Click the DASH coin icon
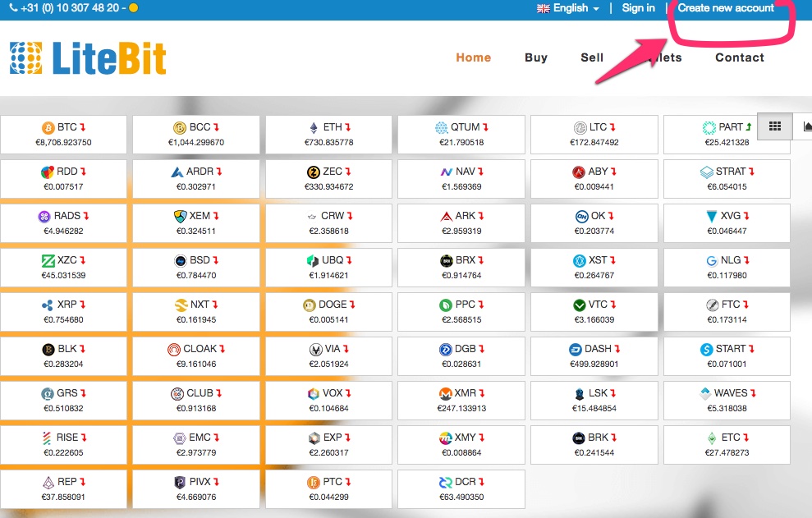812x518 pixels. 576,350
